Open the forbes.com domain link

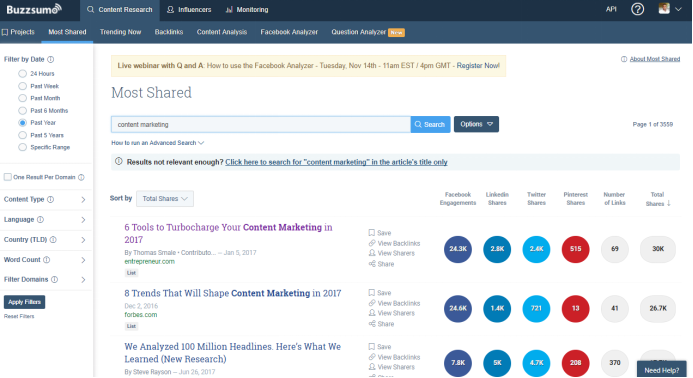point(141,315)
